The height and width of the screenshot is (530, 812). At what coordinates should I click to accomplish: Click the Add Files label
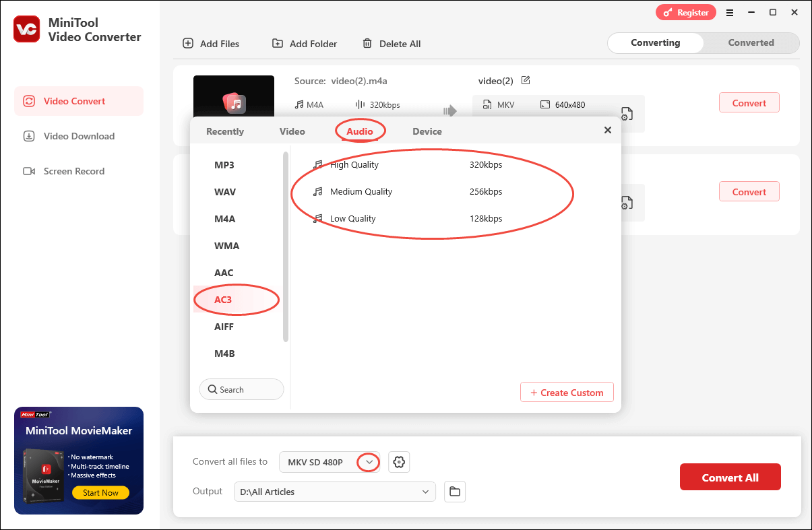[220, 44]
